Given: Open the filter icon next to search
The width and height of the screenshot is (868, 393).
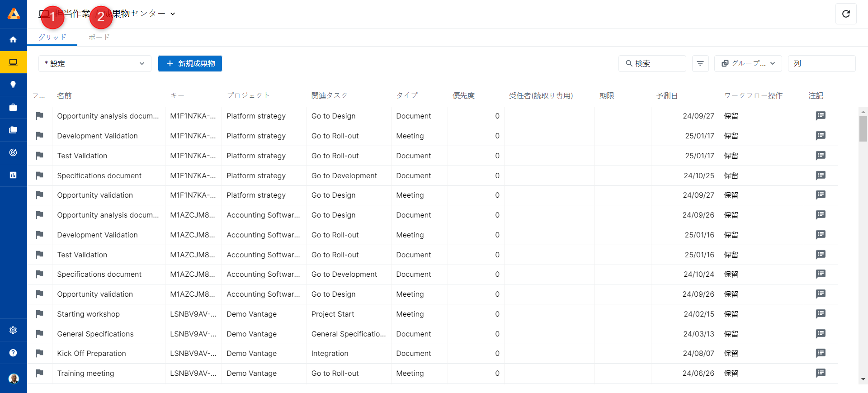Looking at the screenshot, I should click(x=700, y=63).
